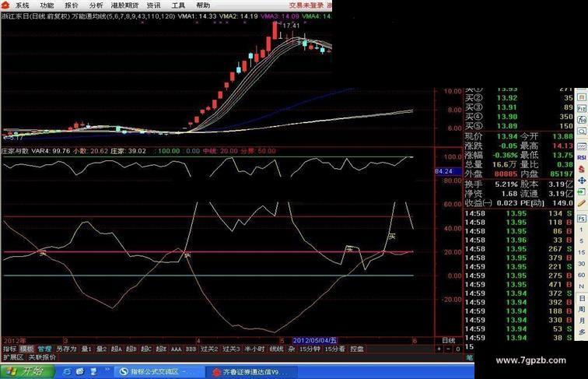Open the 关联报价 tab

(x=42, y=357)
